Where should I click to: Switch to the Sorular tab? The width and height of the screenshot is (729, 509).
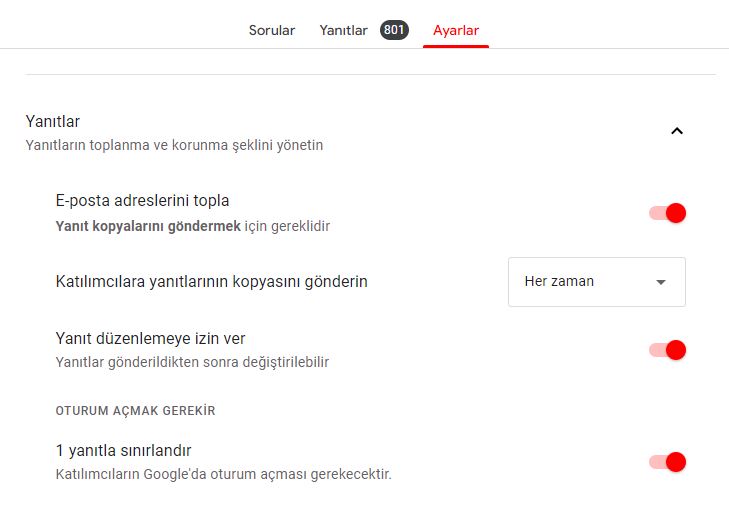tap(272, 30)
